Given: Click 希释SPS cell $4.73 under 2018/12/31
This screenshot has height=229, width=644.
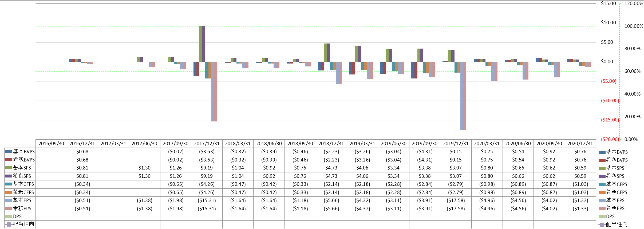Looking at the screenshot, I should tap(331, 176).
